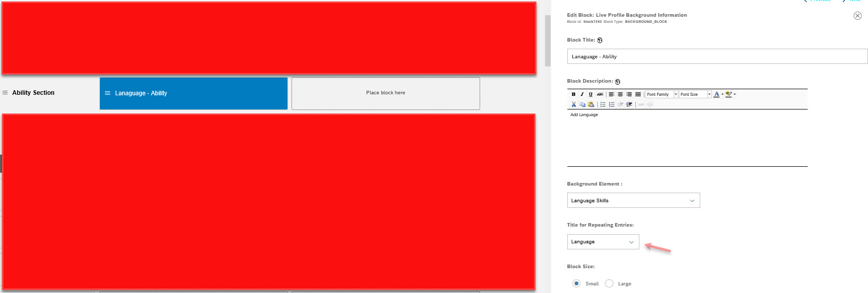Select the Large block size
Viewport: 868px width, 293px height.
tap(609, 283)
